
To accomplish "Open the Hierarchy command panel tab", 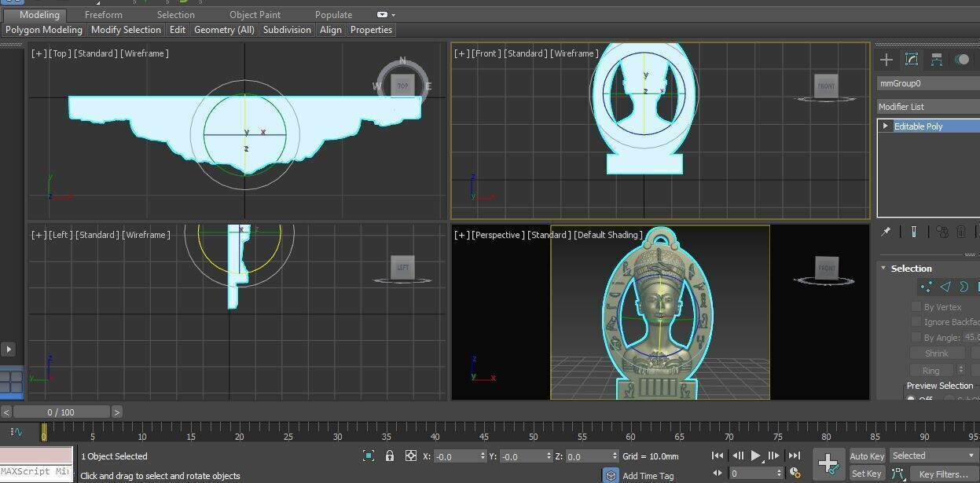I will pos(937,60).
